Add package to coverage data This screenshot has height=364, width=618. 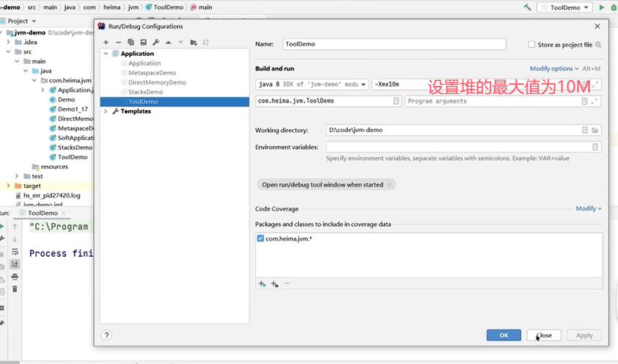(x=275, y=283)
